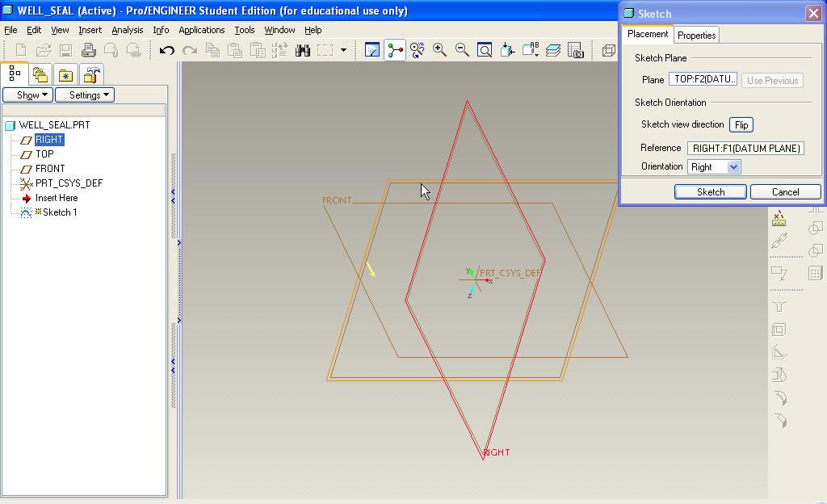Select Sketch 1 in the model tree
Image resolution: width=827 pixels, height=504 pixels.
click(60, 212)
